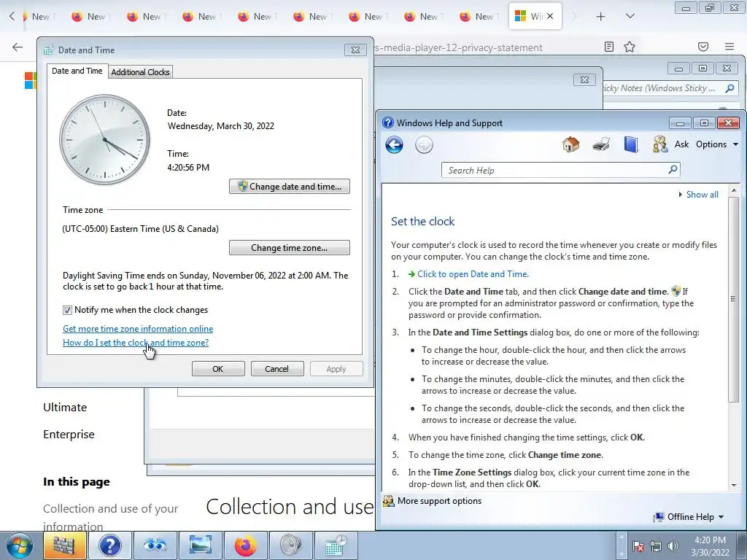Open the firewall taskbar icon

point(64,545)
